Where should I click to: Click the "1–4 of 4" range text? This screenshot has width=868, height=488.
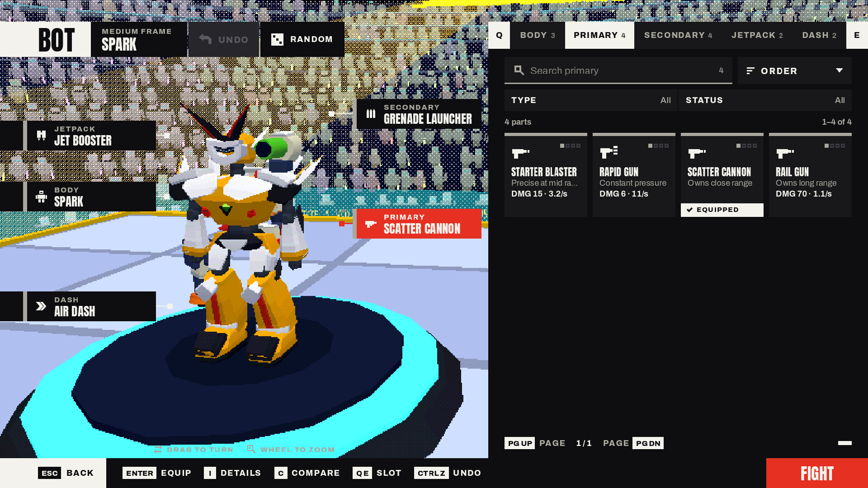(x=836, y=122)
